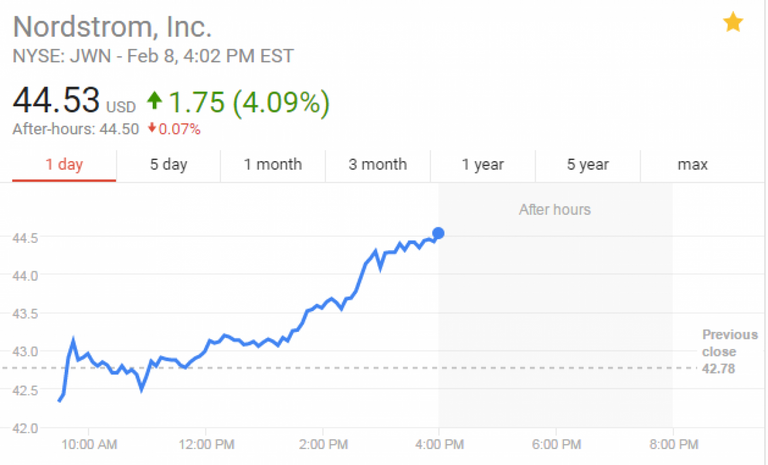View the max time range
Screen dimensions: 768x465
point(692,165)
